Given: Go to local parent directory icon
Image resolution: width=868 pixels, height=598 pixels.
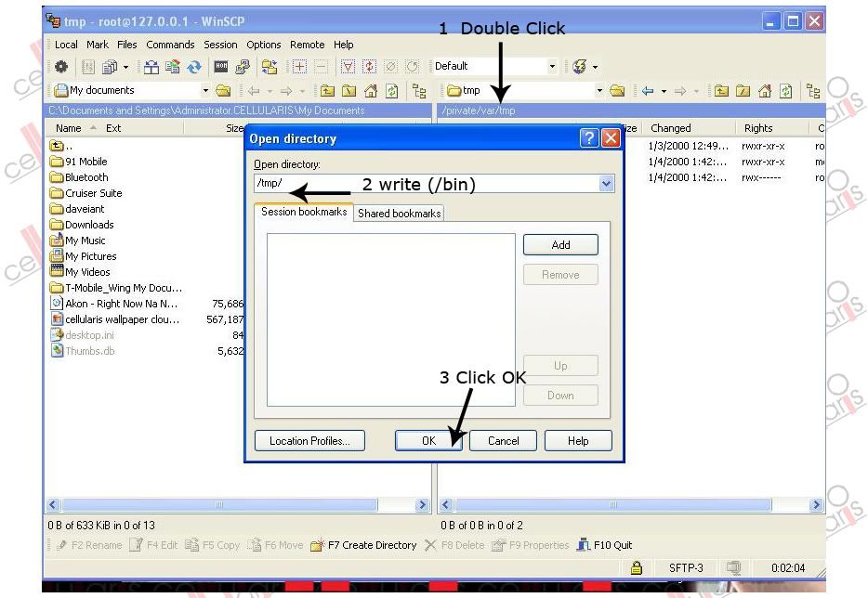Looking at the screenshot, I should tap(327, 91).
